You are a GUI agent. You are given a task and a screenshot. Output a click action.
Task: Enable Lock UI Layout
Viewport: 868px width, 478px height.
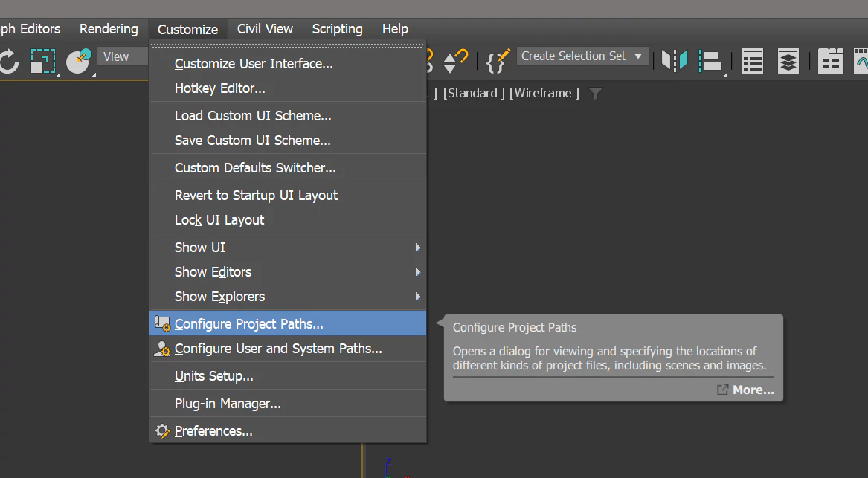point(219,219)
